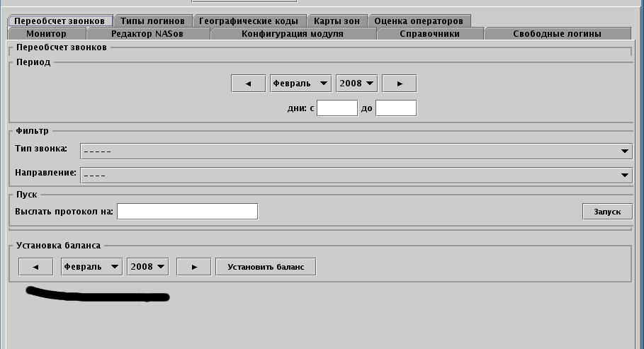Screen dimensions: 644x349
Task: Select the Карты зон tab
Action: 337,21
